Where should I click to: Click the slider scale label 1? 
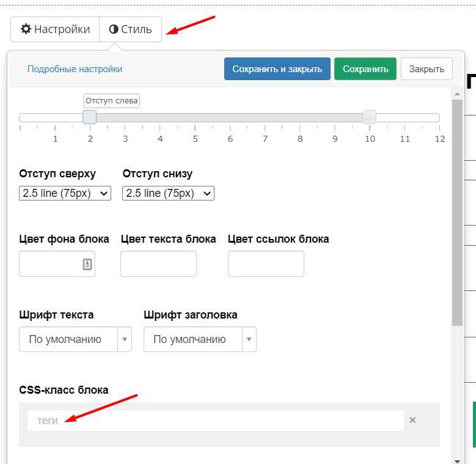[x=55, y=139]
